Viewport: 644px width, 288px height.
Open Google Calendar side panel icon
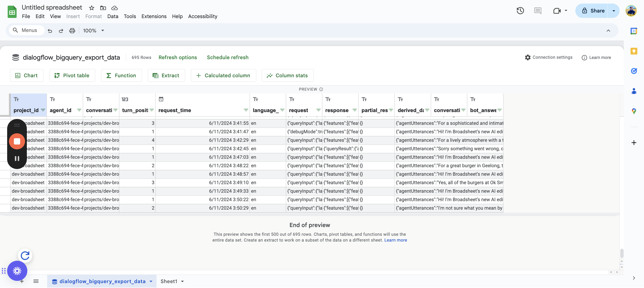click(633, 31)
